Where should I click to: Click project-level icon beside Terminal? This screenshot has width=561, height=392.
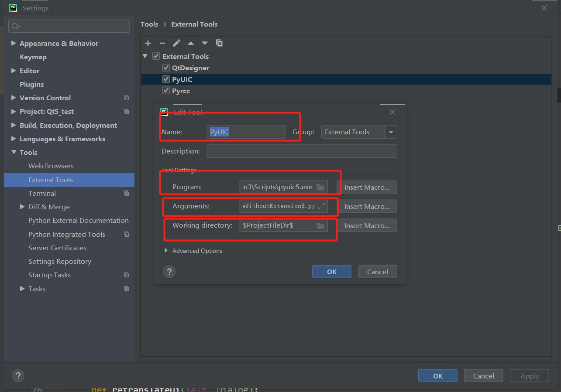click(126, 193)
